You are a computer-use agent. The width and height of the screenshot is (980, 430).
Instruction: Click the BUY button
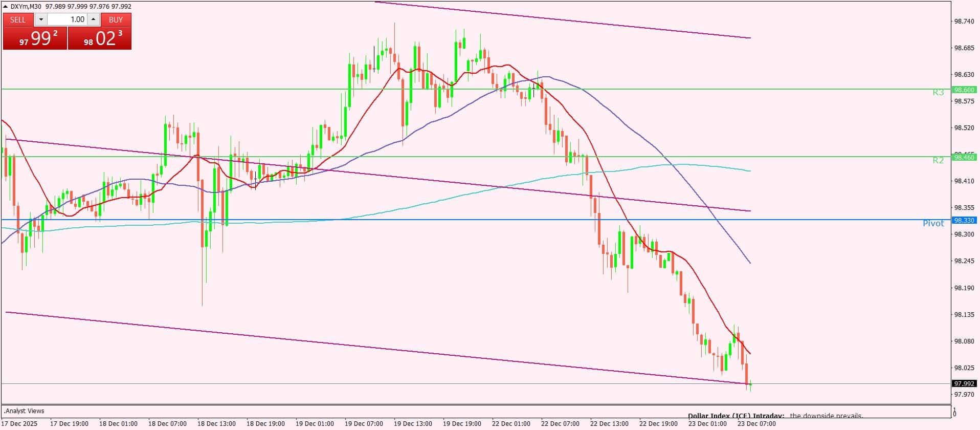[x=116, y=19]
